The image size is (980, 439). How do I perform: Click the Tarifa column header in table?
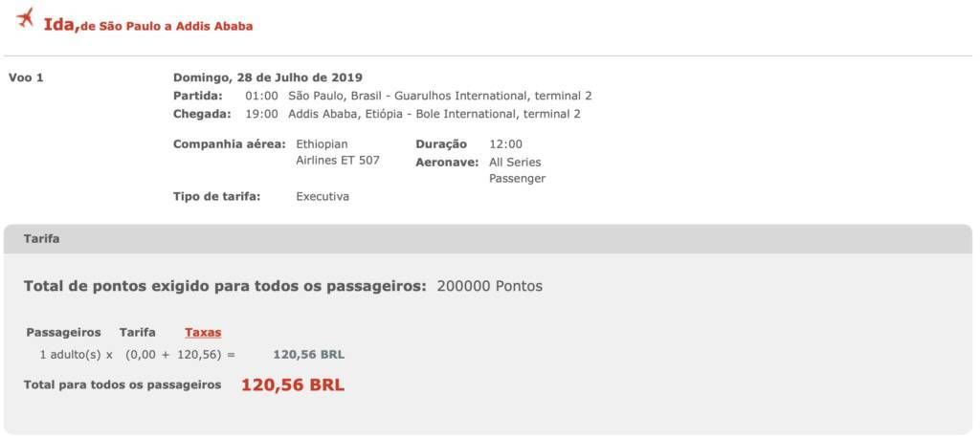tap(138, 333)
